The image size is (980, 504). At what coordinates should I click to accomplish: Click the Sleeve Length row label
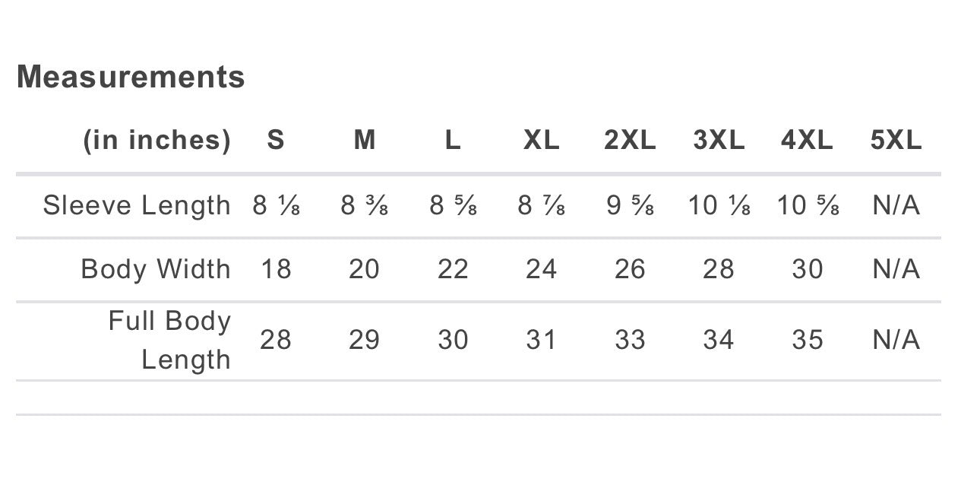click(137, 205)
